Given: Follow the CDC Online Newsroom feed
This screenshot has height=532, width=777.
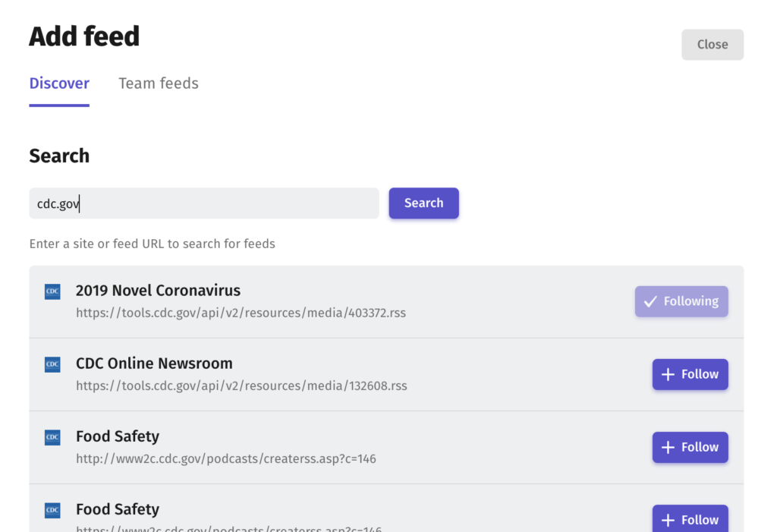Looking at the screenshot, I should [x=690, y=374].
